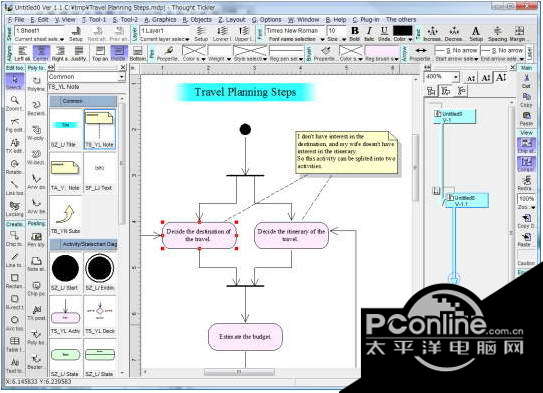543x393 pixels.
Task: Toggle Justify alignment
Action: click(79, 54)
